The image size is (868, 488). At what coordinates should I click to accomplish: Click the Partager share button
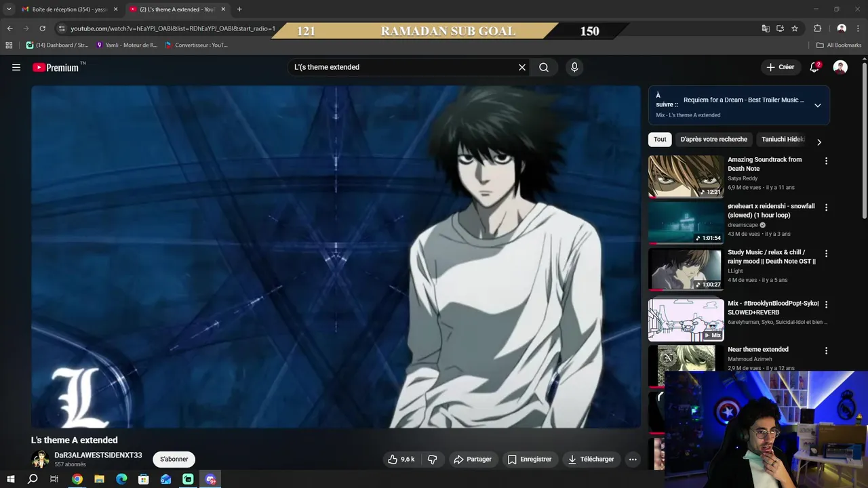(473, 460)
